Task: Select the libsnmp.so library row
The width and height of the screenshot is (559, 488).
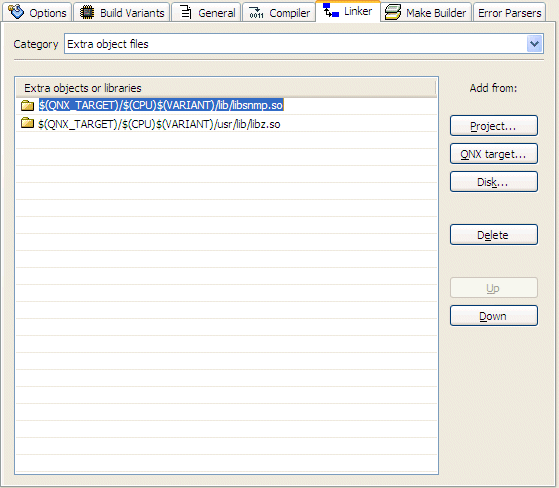Action: tap(226, 105)
